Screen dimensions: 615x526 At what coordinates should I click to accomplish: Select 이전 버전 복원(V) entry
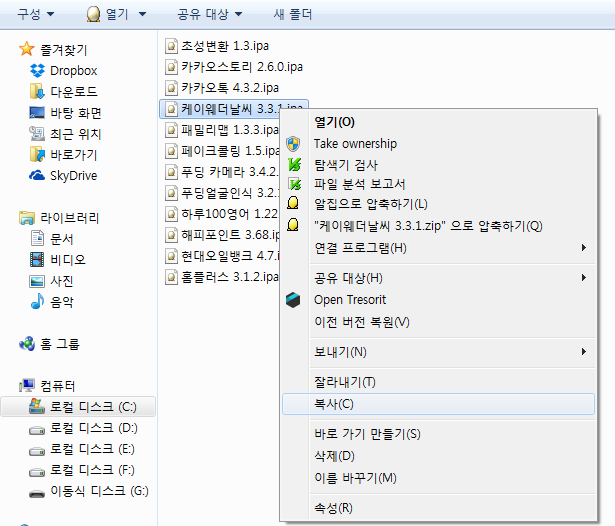[438, 322]
